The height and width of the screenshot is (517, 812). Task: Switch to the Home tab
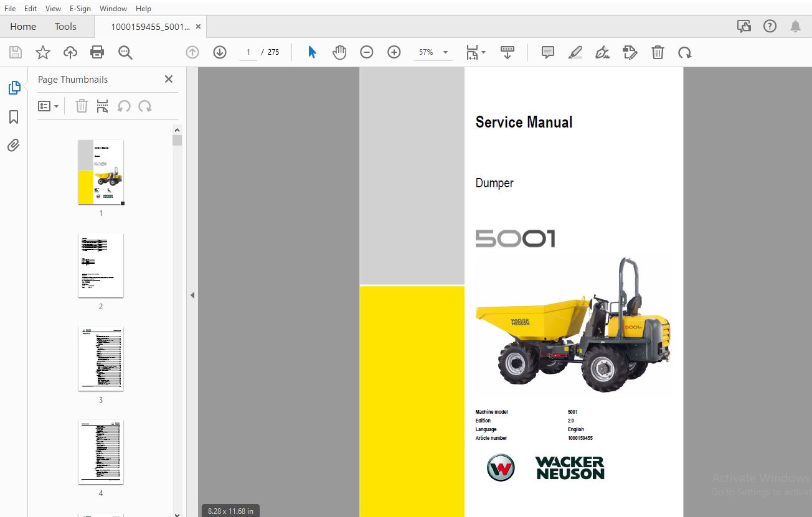[x=23, y=27]
